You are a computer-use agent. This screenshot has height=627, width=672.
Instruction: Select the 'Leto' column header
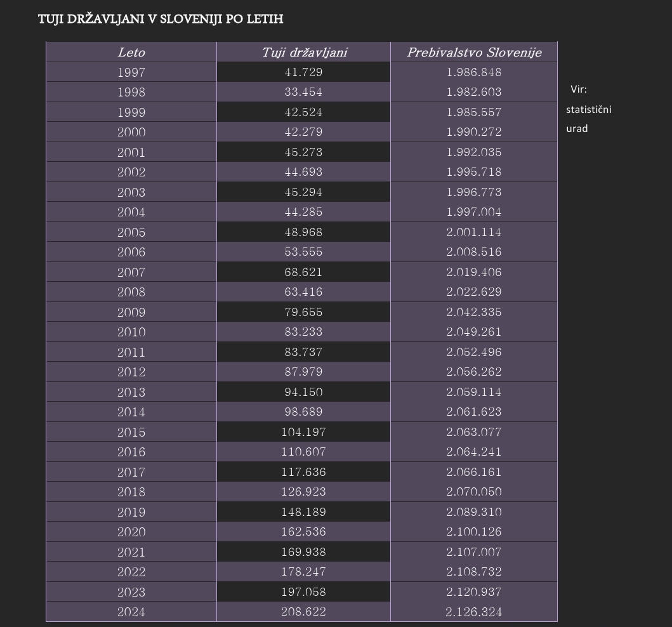[131, 53]
